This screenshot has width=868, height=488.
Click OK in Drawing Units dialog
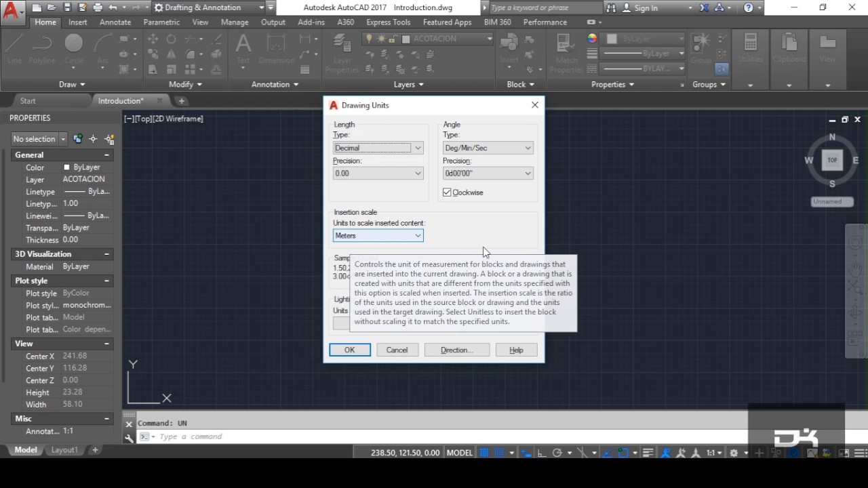350,350
